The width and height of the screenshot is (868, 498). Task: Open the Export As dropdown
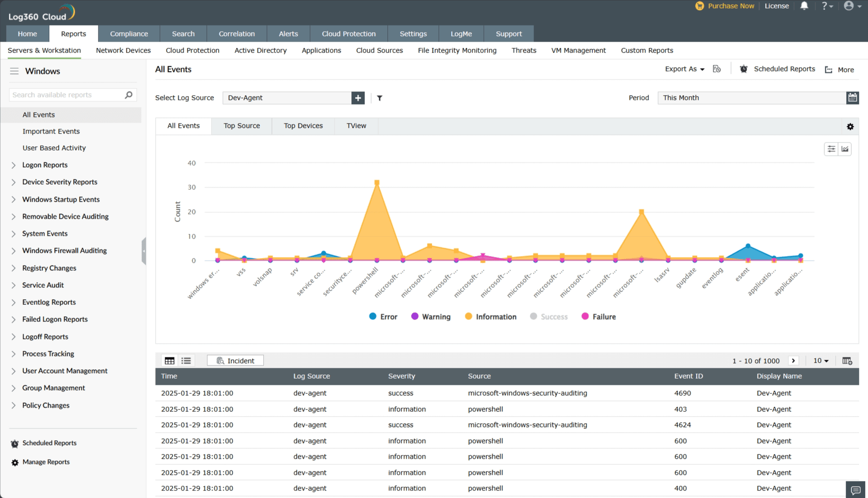click(684, 69)
